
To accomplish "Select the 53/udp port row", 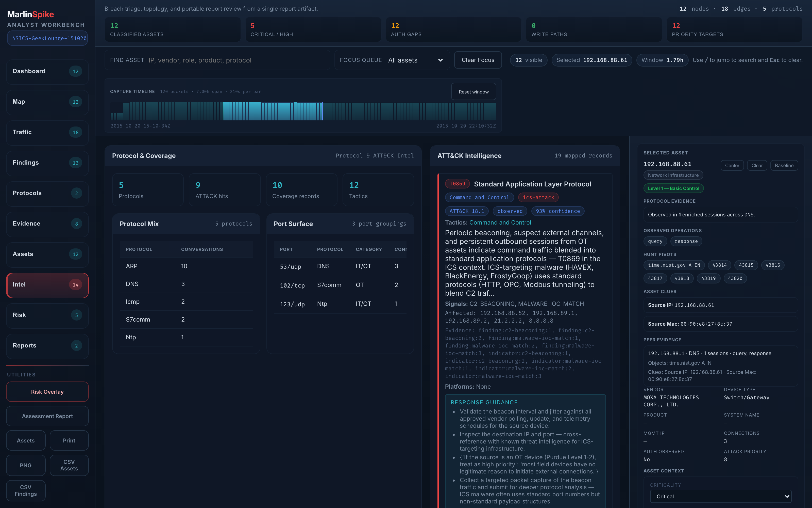I will click(x=340, y=266).
